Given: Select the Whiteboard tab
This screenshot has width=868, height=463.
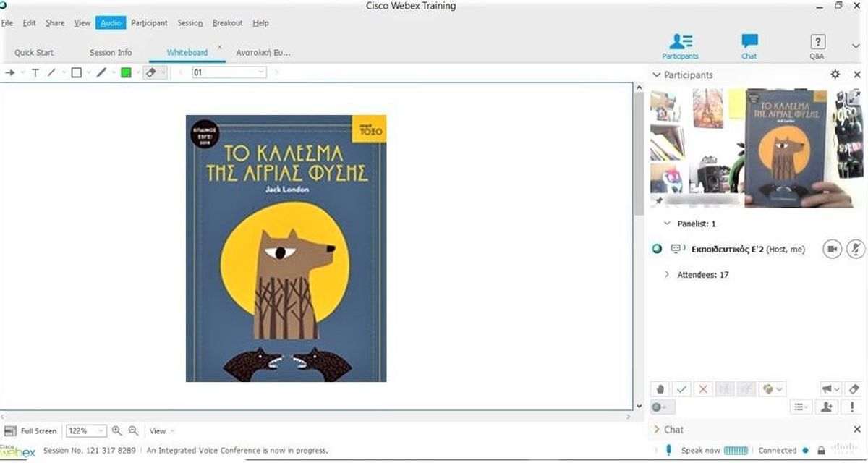Looking at the screenshot, I should coord(187,53).
